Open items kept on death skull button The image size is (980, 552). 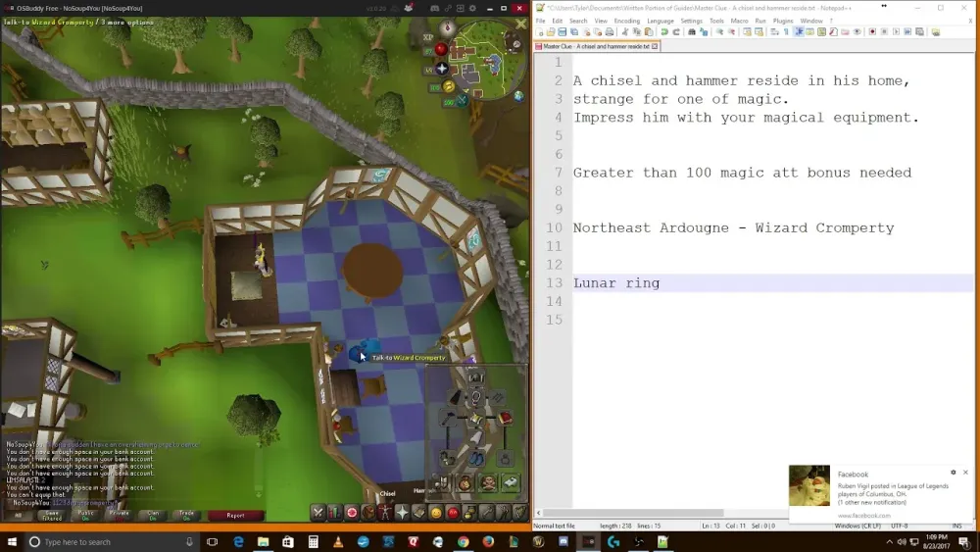[488, 482]
